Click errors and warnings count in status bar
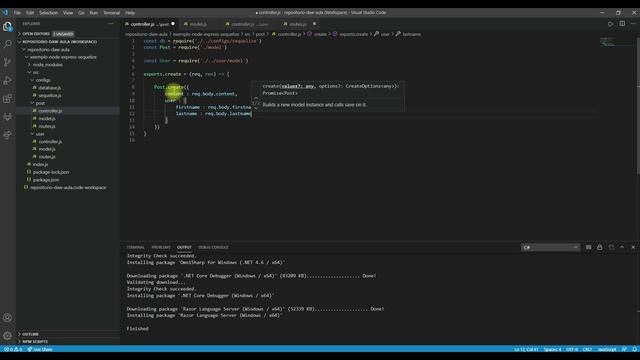Viewport: 640px width, 360px height. click(x=13, y=349)
